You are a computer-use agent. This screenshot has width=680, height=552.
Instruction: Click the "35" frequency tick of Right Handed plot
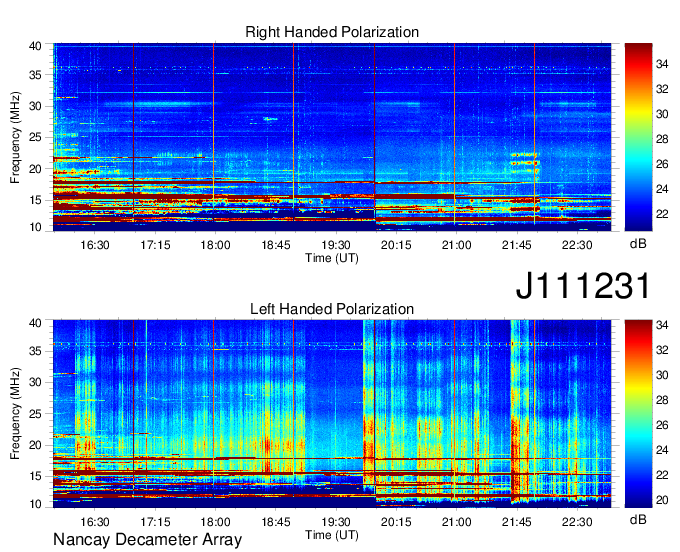[x=35, y=75]
